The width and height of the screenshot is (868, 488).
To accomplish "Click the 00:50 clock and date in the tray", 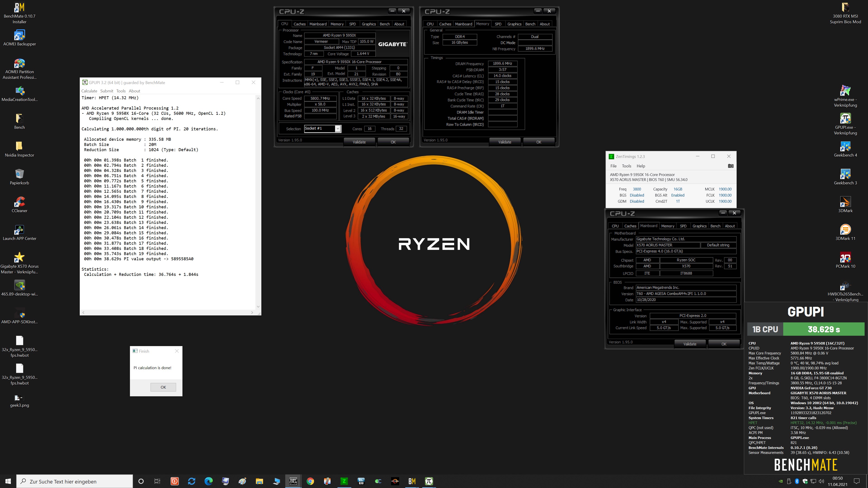I will [x=837, y=481].
